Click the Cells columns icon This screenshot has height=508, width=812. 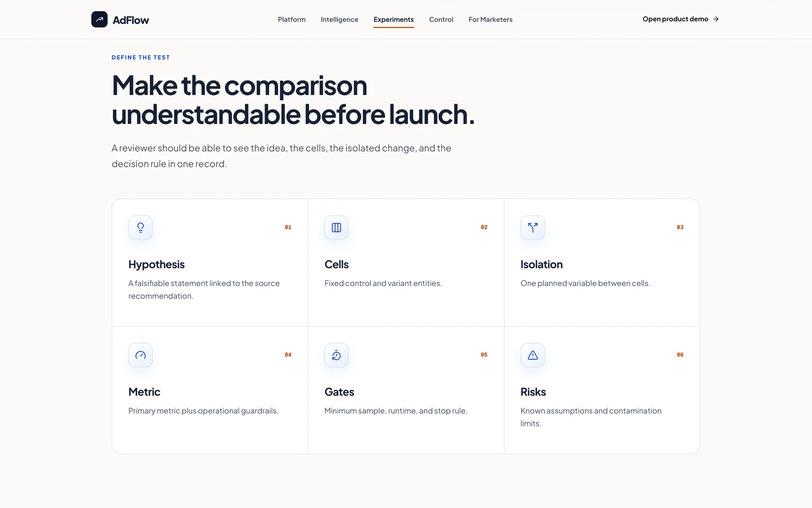[336, 228]
